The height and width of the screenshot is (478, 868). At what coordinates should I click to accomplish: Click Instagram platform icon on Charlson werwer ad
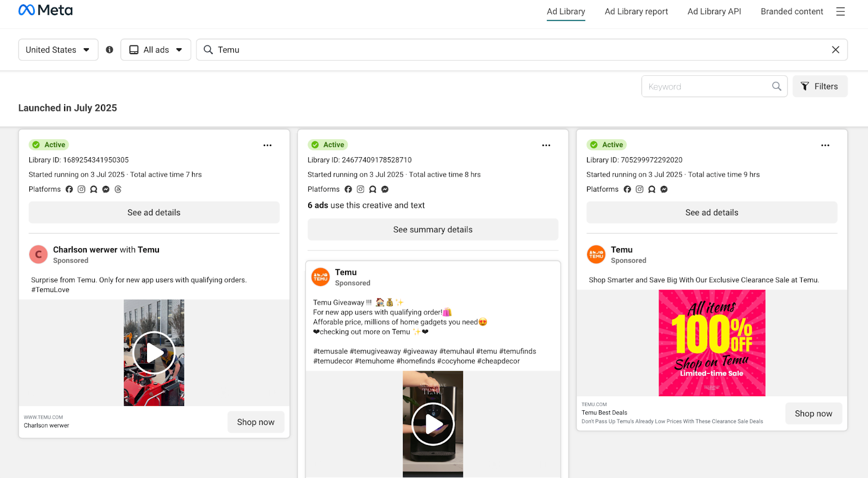[x=81, y=189]
